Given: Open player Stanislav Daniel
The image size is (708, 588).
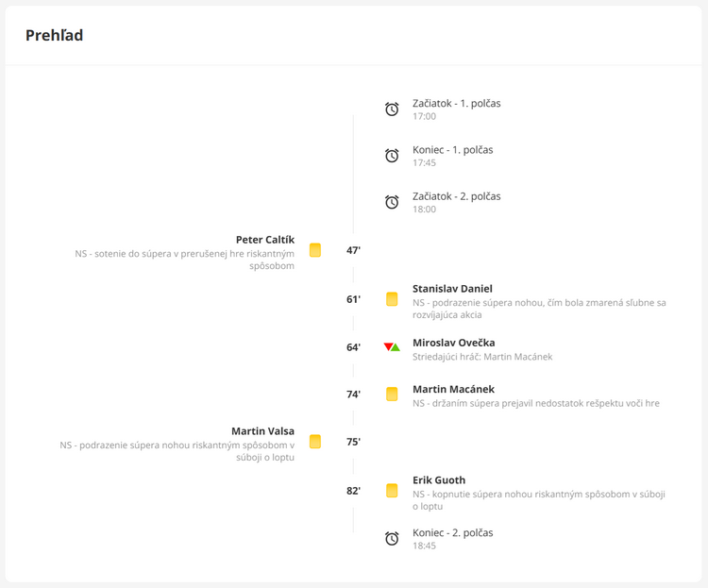Looking at the screenshot, I should point(452,289).
